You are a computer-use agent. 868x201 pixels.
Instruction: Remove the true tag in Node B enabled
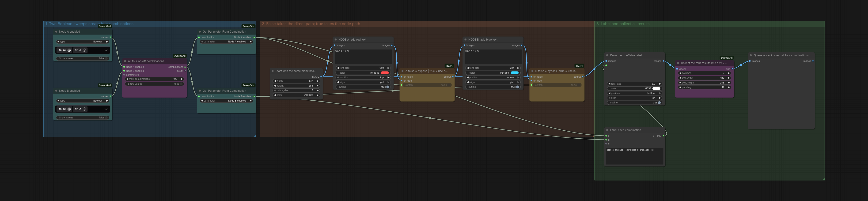pyautogui.click(x=85, y=109)
